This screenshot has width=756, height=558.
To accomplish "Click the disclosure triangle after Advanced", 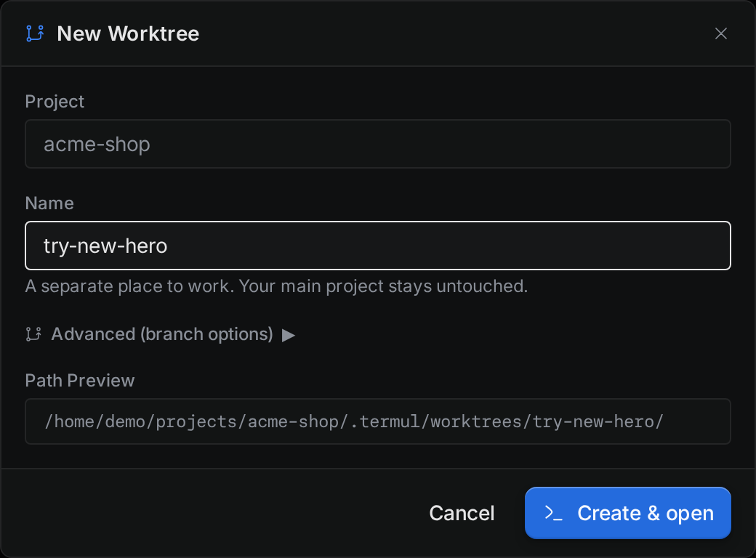I will [289, 335].
